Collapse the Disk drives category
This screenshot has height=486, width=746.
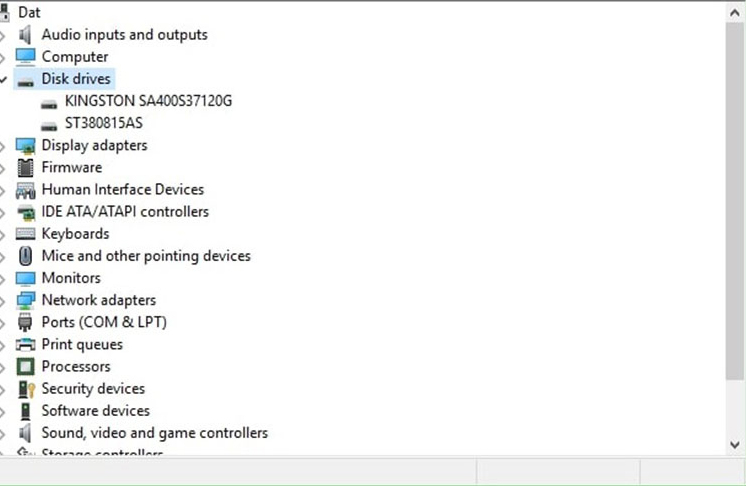point(3,79)
